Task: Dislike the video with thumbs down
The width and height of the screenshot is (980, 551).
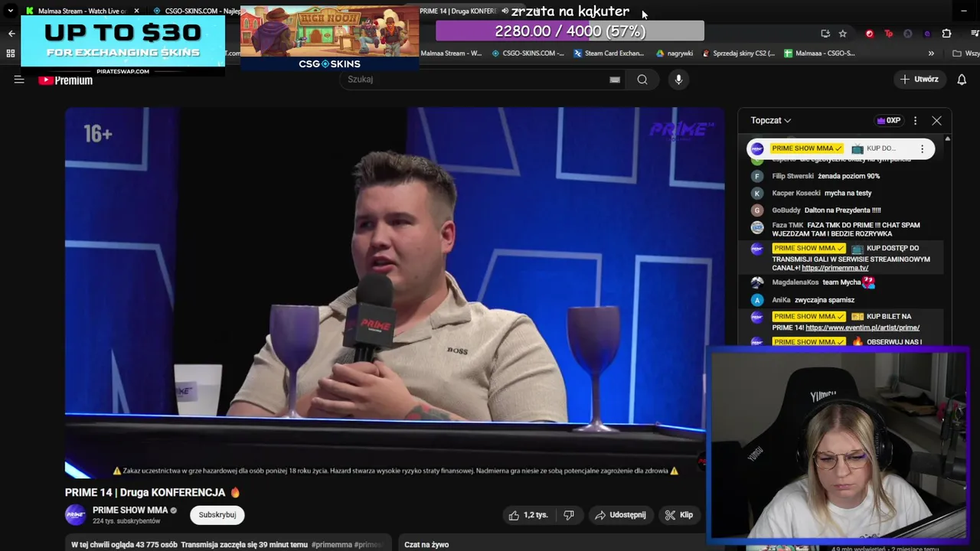Action: pyautogui.click(x=569, y=515)
